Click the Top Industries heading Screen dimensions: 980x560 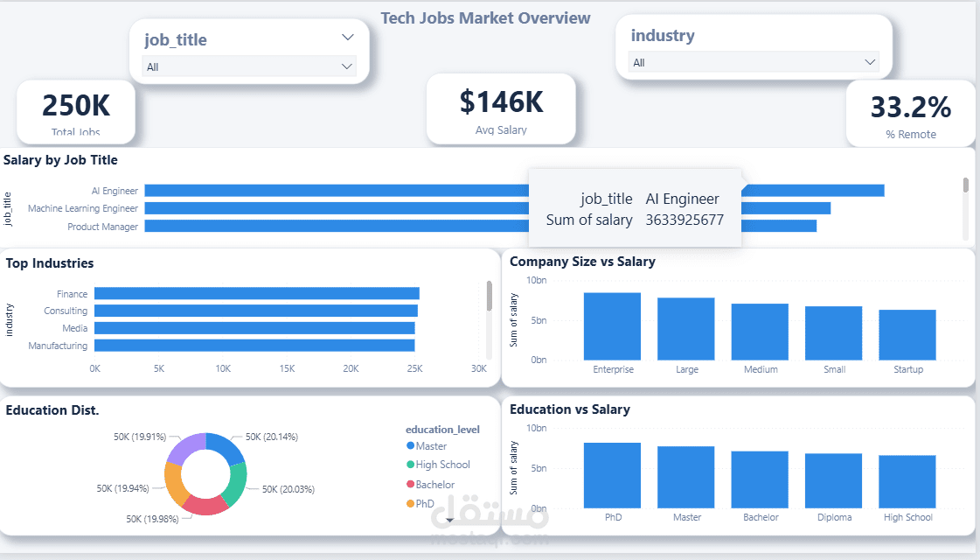[50, 263]
